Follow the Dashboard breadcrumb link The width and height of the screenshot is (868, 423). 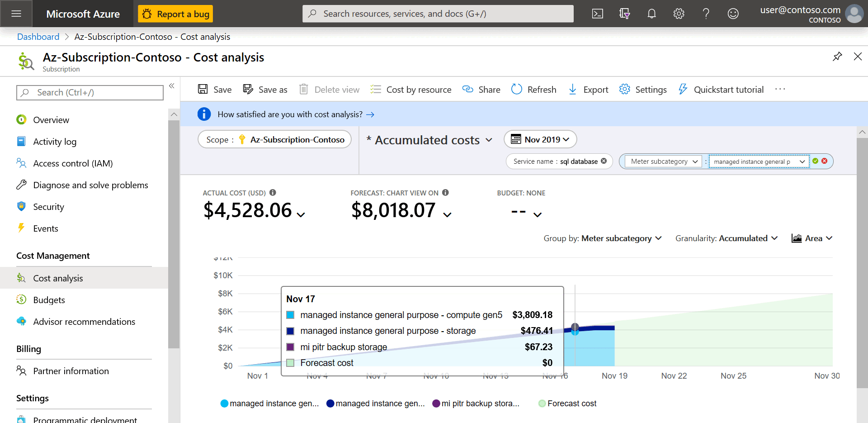point(38,37)
